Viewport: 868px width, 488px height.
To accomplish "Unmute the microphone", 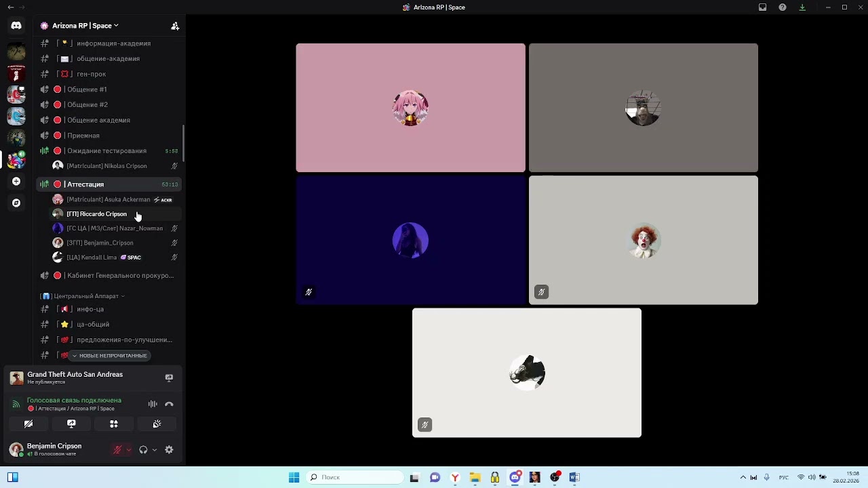I will [117, 449].
